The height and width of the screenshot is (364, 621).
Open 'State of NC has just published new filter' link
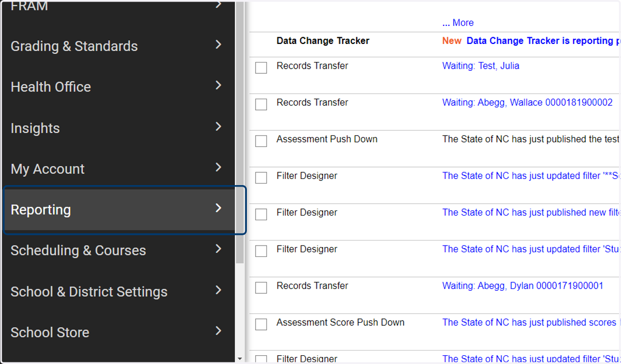coord(531,212)
